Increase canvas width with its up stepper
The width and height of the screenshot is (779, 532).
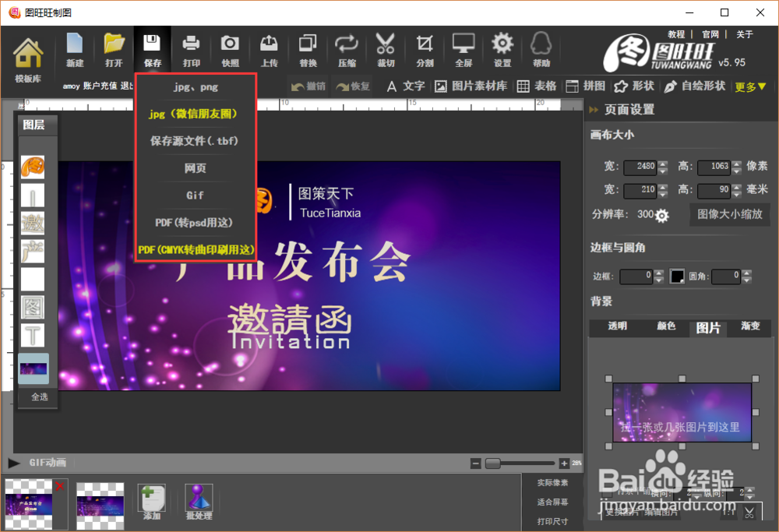point(664,163)
